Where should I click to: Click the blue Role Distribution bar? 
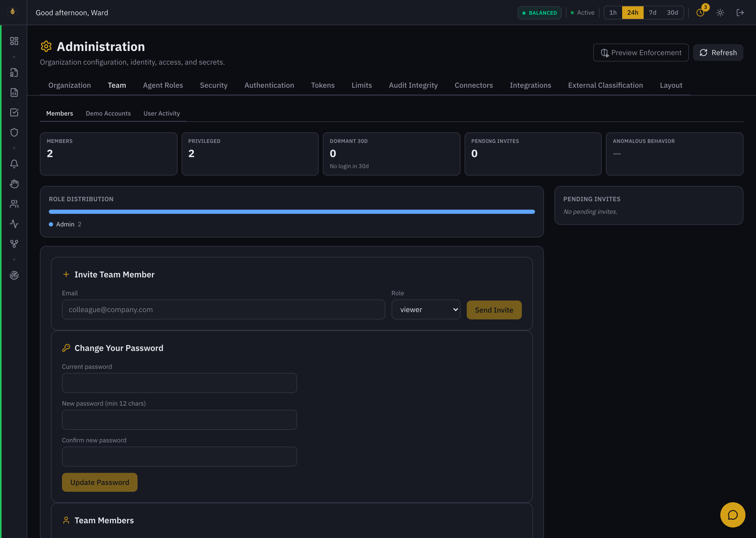click(292, 212)
